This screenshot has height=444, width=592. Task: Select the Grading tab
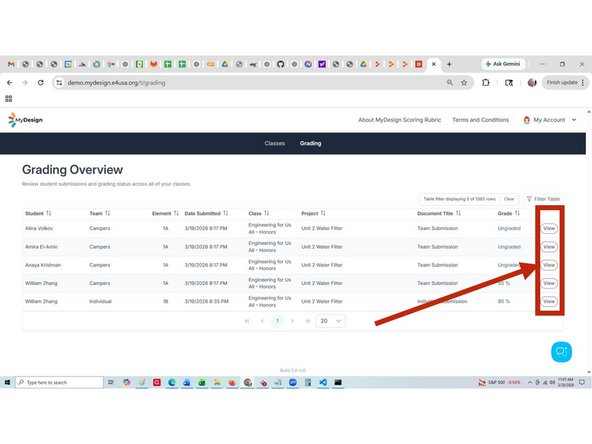(310, 143)
